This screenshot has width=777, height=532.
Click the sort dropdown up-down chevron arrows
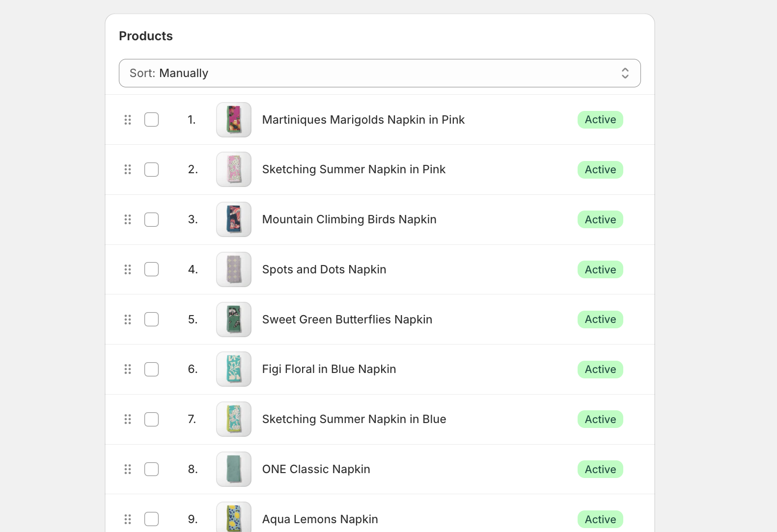625,73
